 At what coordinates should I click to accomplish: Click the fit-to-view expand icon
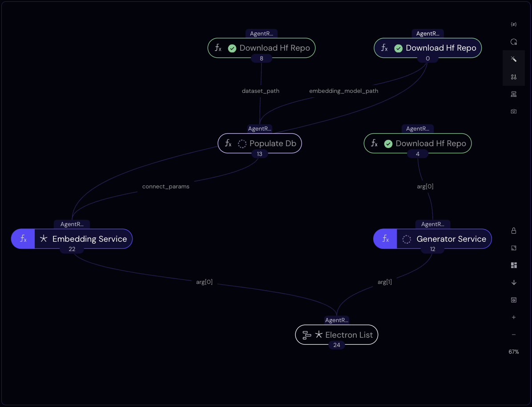[513, 248]
